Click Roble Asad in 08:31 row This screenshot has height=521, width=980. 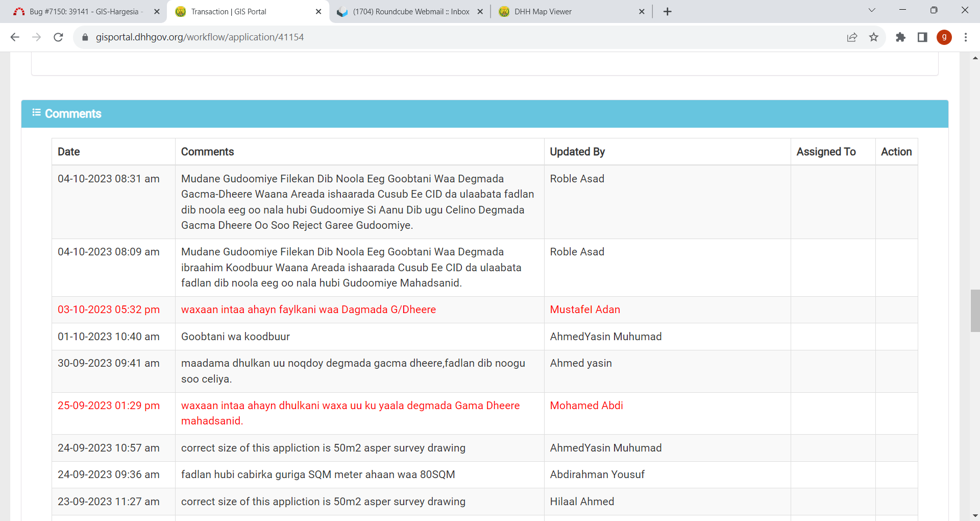pos(577,179)
